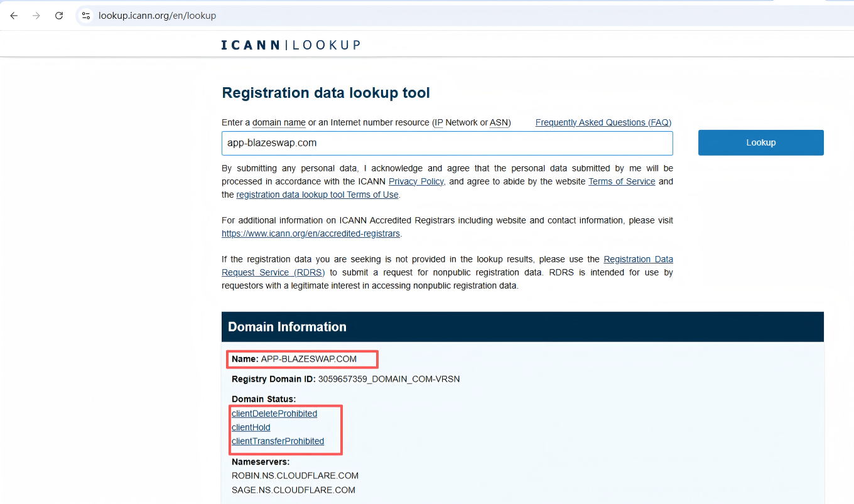Screen dimensions: 854x504
Task: Click the browser forward arrow
Action: tap(36, 16)
